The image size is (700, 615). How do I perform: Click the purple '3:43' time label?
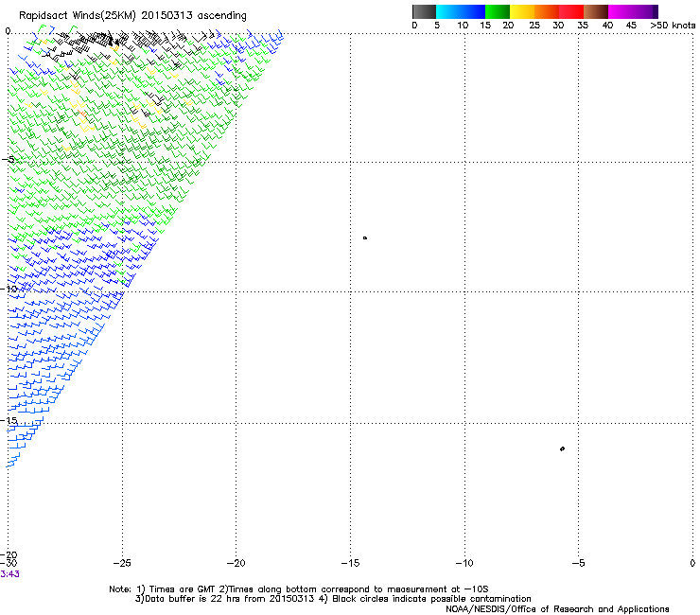(x=9, y=574)
